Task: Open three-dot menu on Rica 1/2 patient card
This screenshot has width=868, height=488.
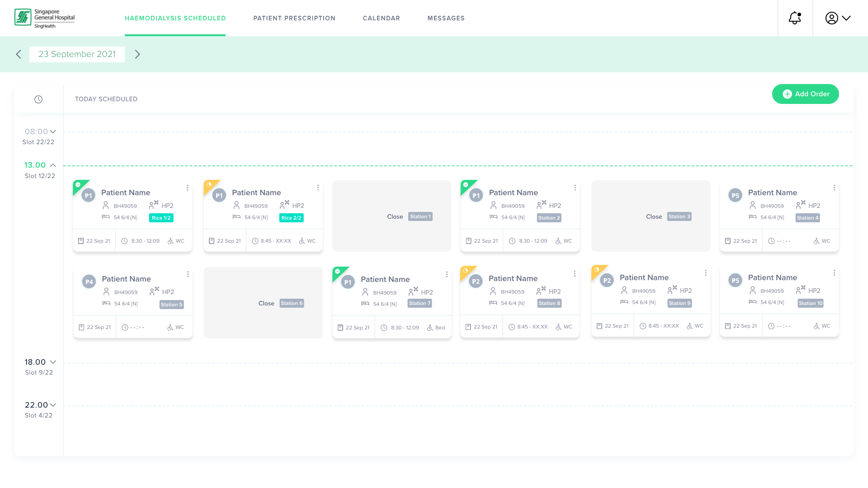Action: click(187, 188)
